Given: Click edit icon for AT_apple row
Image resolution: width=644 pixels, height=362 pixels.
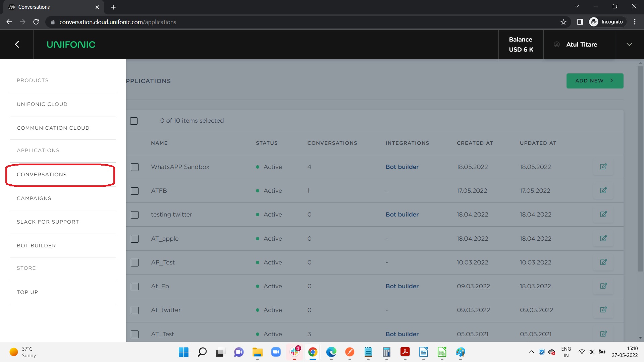Looking at the screenshot, I should (x=603, y=238).
